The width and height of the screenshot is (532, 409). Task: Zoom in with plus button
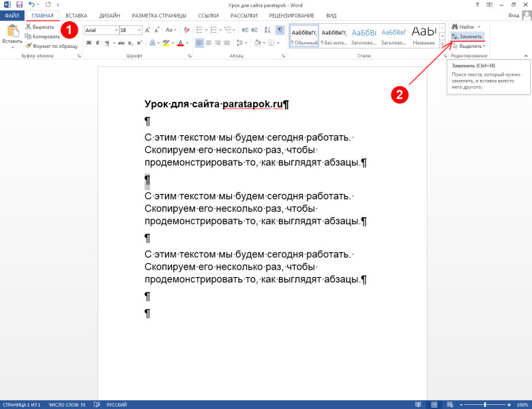509,405
